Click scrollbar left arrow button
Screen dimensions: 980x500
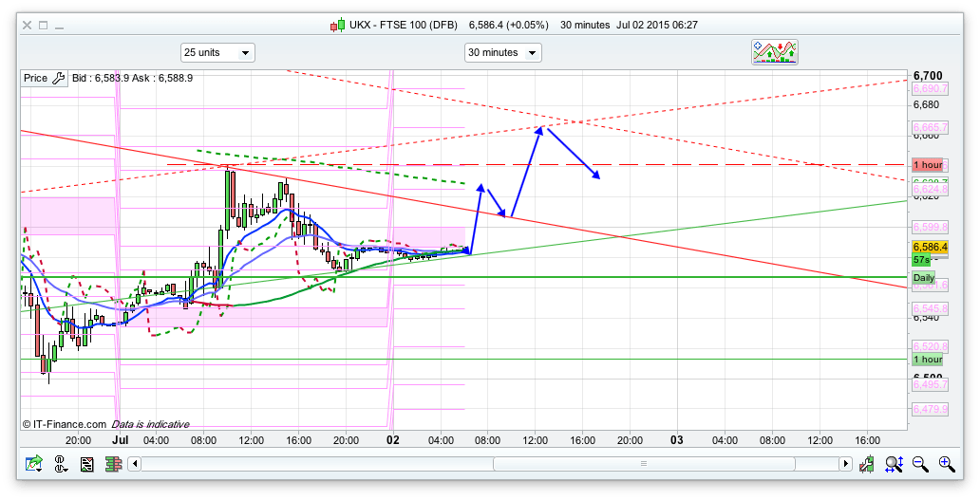135,464
